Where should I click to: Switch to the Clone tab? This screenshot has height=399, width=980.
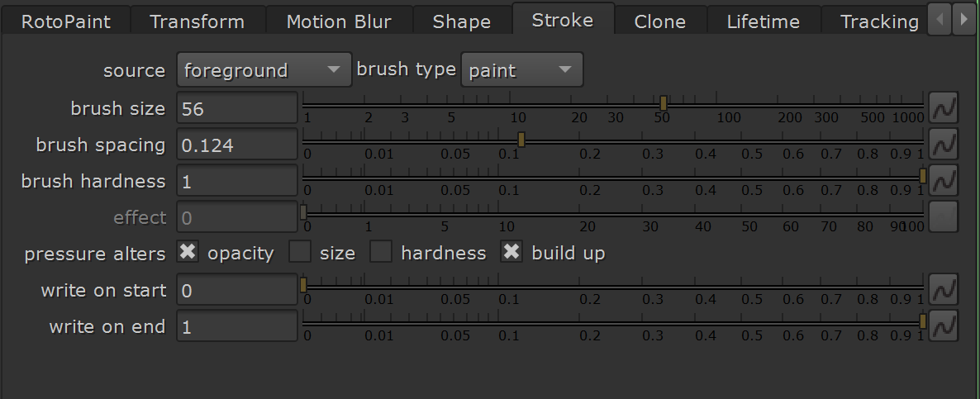click(x=660, y=21)
